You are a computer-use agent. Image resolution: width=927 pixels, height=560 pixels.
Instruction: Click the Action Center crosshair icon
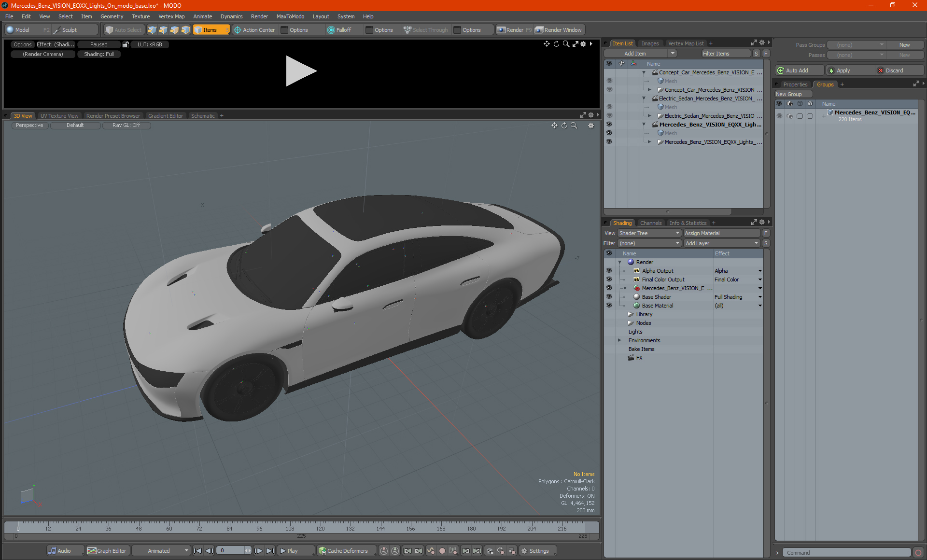click(x=237, y=30)
